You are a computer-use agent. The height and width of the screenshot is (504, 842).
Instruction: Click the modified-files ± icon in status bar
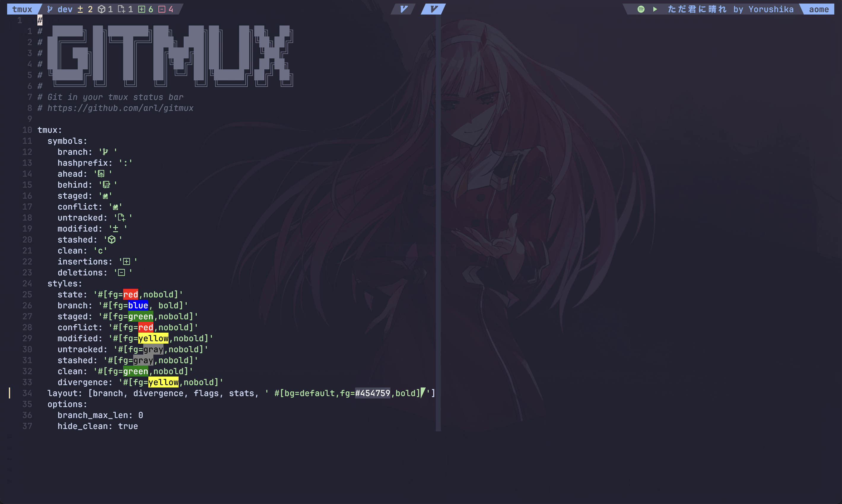(x=80, y=9)
